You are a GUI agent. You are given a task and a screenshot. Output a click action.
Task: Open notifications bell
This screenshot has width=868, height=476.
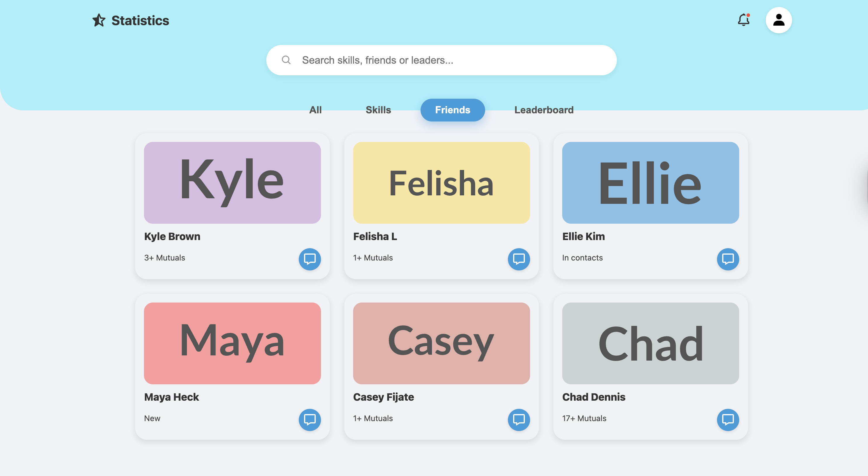click(743, 20)
